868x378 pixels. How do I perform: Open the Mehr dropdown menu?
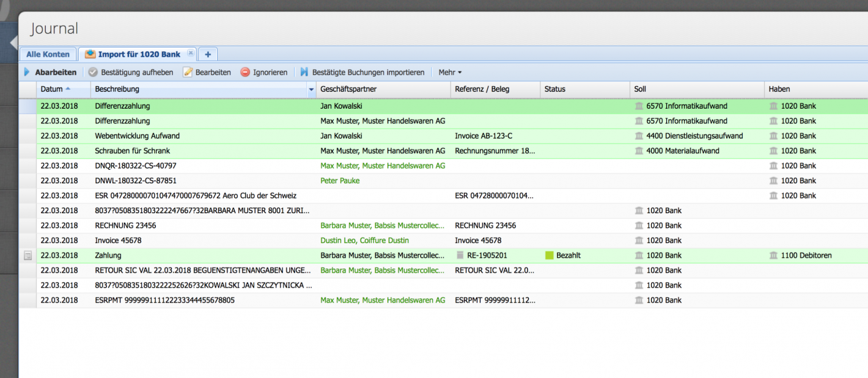(x=450, y=72)
